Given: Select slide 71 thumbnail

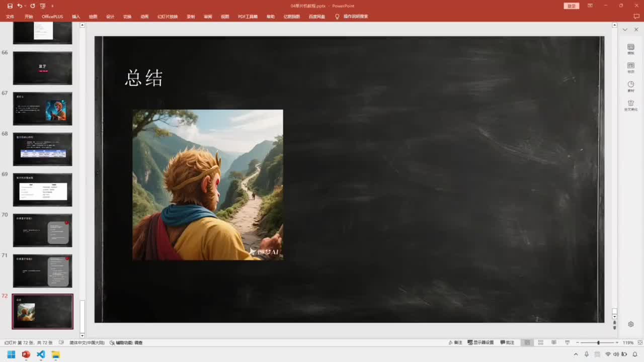Looking at the screenshot, I should coord(43,271).
